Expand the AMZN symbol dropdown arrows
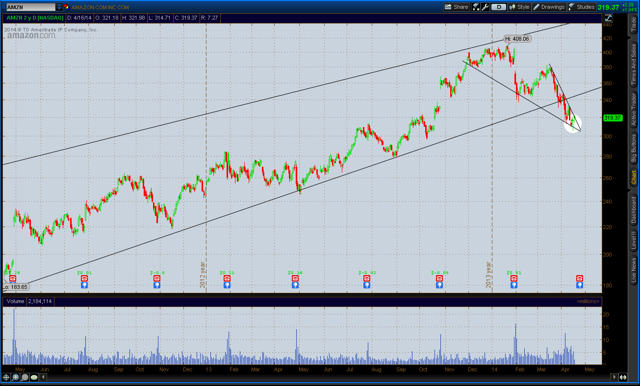 tap(59, 7)
